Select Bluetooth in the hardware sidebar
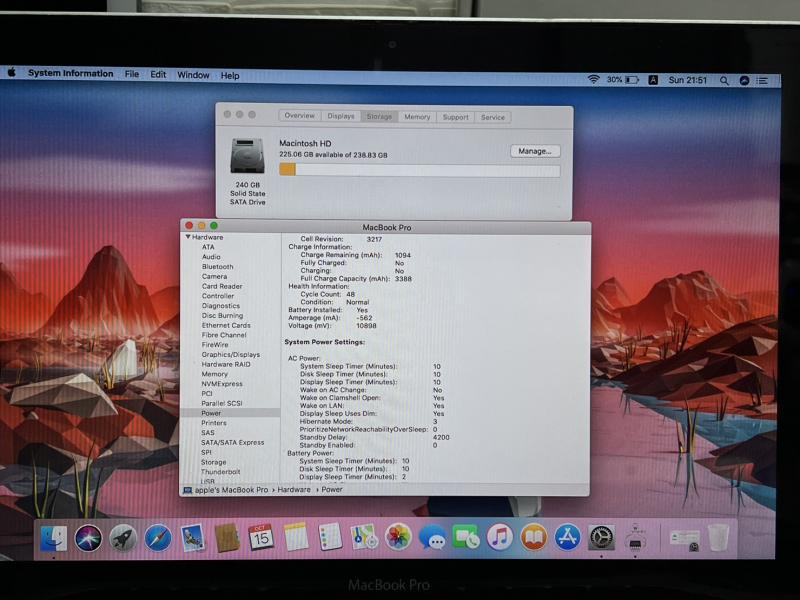 (217, 267)
